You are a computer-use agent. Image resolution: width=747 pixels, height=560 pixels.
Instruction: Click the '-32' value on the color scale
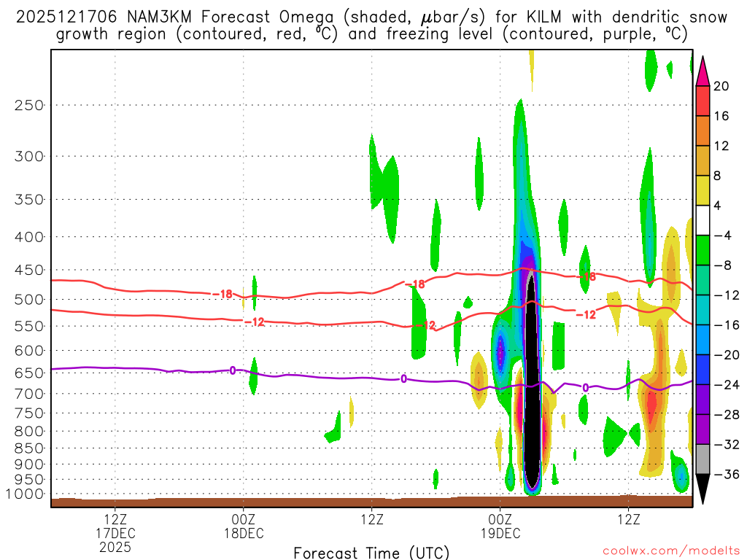tap(727, 444)
